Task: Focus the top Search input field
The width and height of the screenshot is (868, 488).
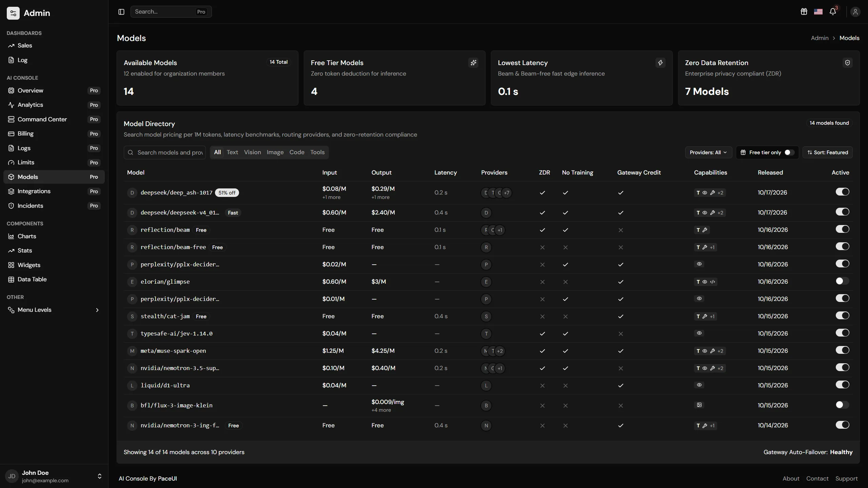Action: pyautogui.click(x=171, y=12)
